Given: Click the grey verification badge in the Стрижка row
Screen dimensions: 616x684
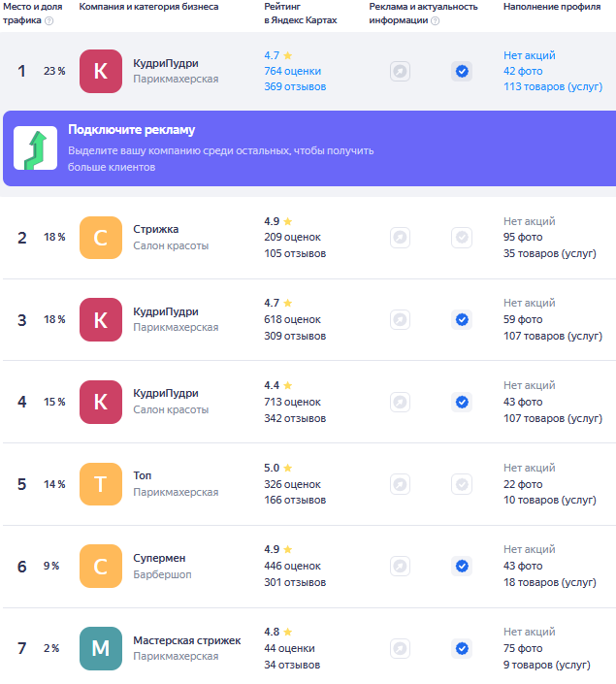Looking at the screenshot, I should (462, 237).
